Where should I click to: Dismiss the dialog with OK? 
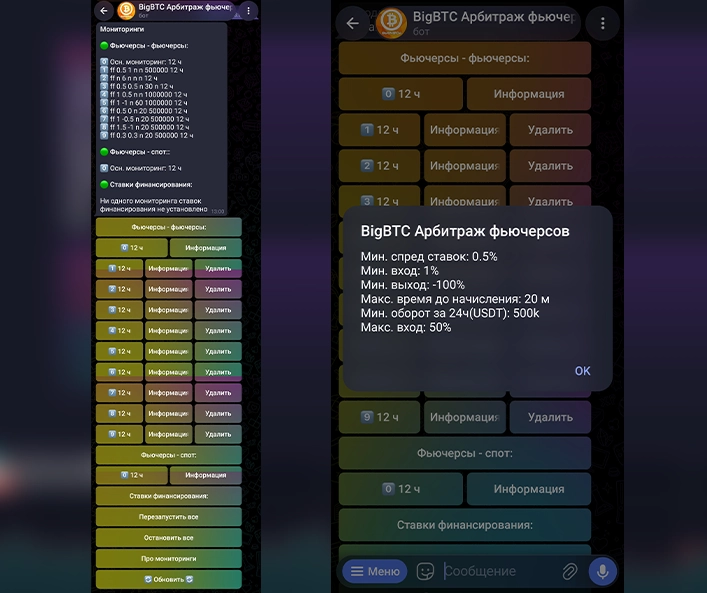pos(582,371)
